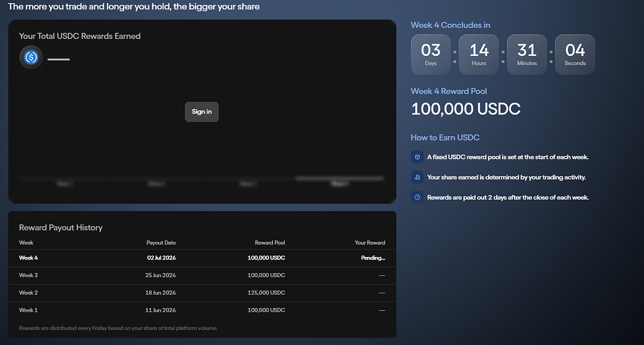Click the 03 Days countdown tile
Image resolution: width=644 pixels, height=345 pixels.
point(431,54)
